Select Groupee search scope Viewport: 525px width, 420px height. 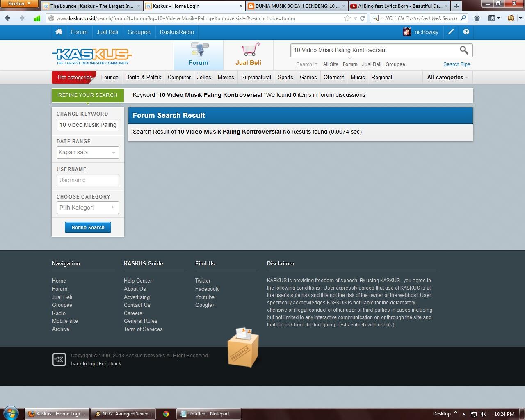coord(395,64)
